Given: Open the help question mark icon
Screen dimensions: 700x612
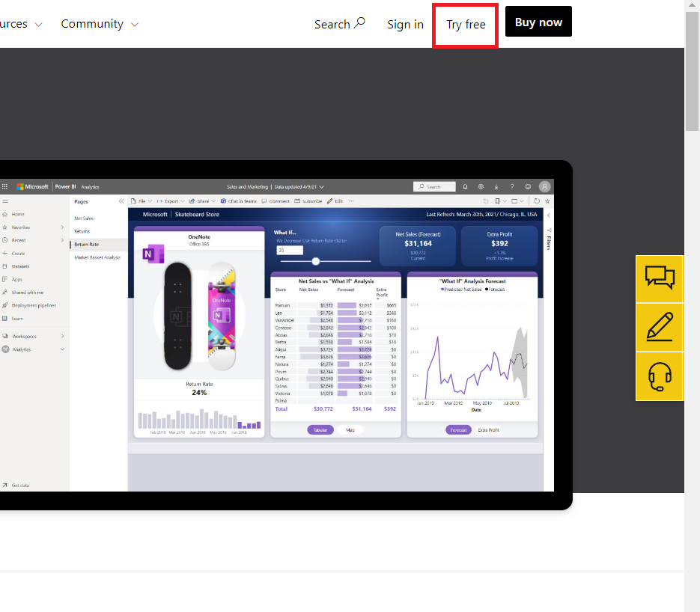Looking at the screenshot, I should tap(512, 186).
